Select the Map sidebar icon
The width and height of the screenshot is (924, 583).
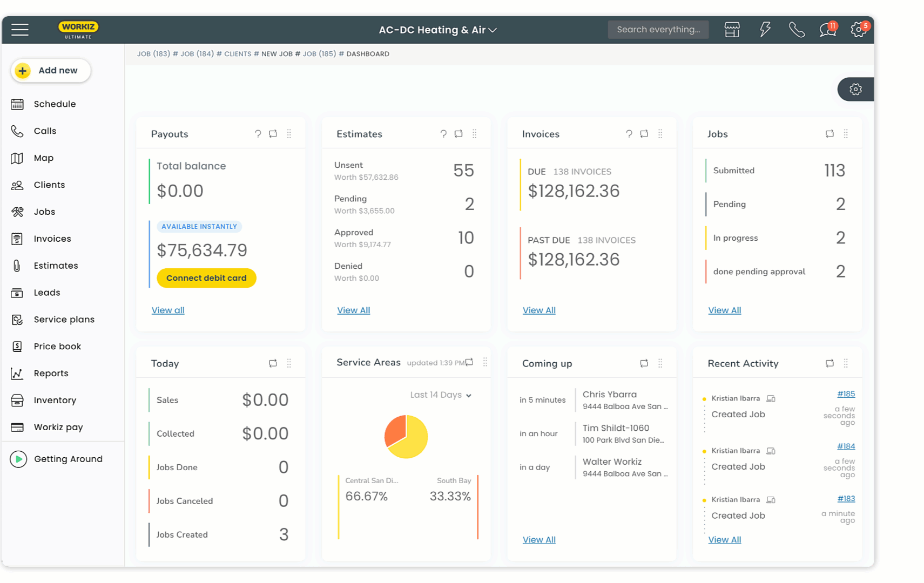[x=18, y=158]
